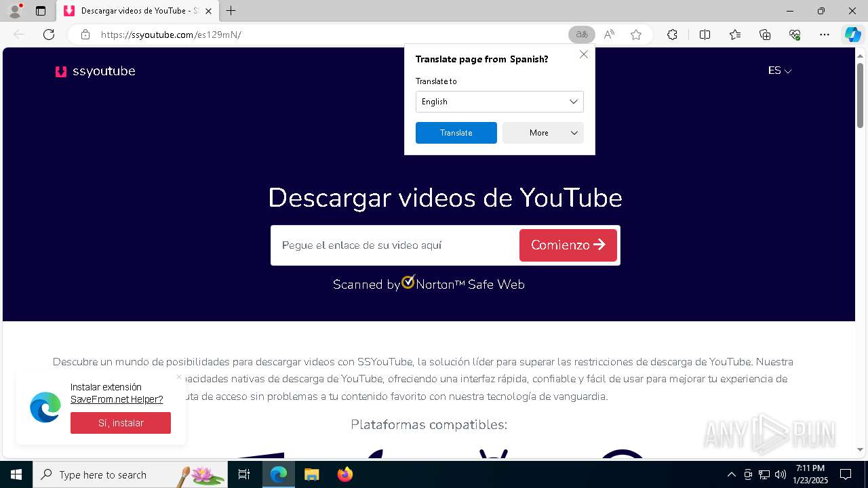
Task: Open the notification center icon
Action: [846, 474]
